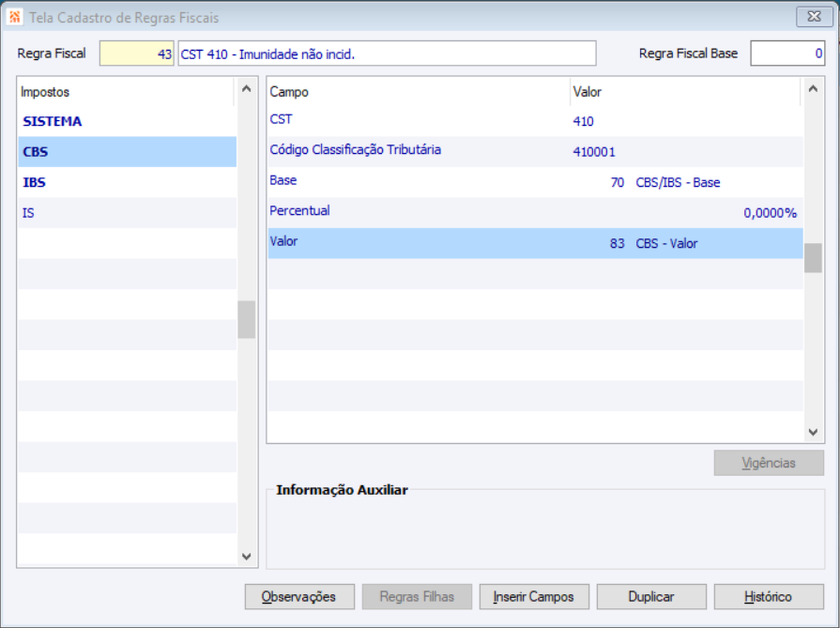Click the Regra Fiscal Base field
This screenshot has width=840, height=628.
[x=787, y=54]
